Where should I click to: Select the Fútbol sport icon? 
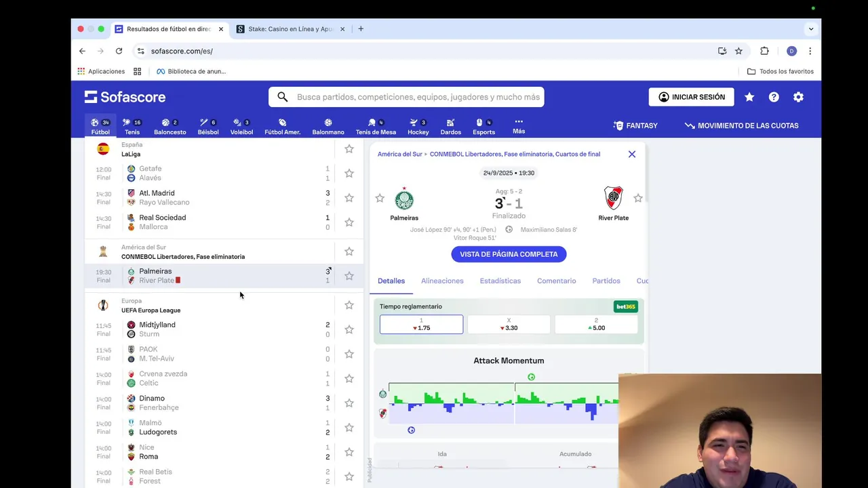pos(100,126)
